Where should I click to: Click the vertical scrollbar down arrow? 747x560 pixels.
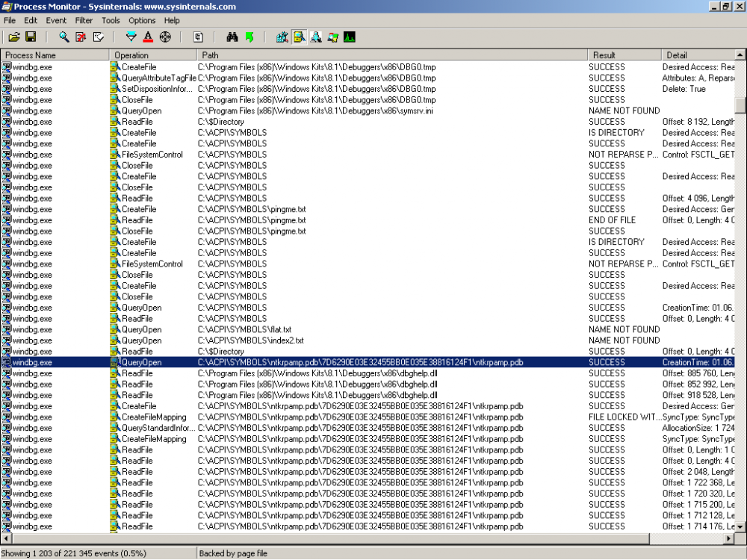pos(740,527)
